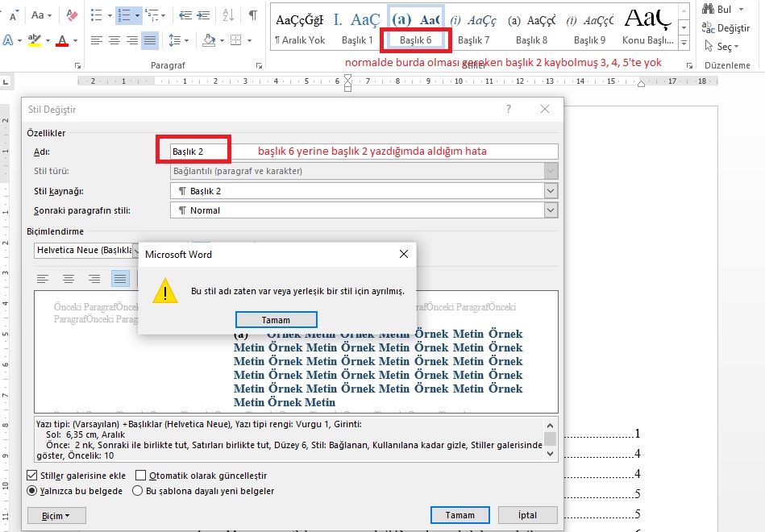Click the İptal button
This screenshot has height=532, width=765.
[x=527, y=515]
